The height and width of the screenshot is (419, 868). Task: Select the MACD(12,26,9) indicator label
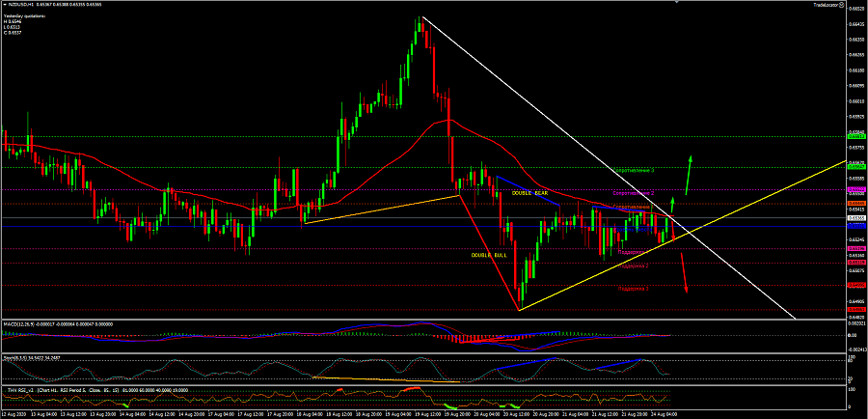tap(19, 323)
